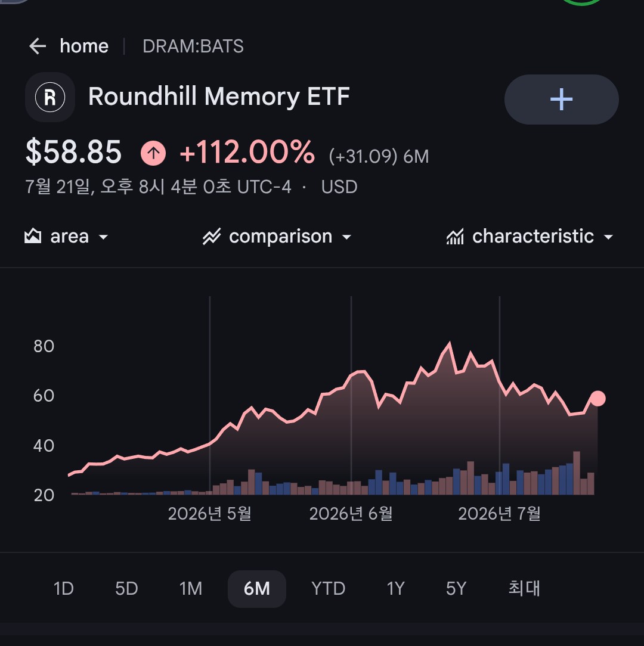Show the 5Y range
Screen dimensions: 644x646
(456, 588)
